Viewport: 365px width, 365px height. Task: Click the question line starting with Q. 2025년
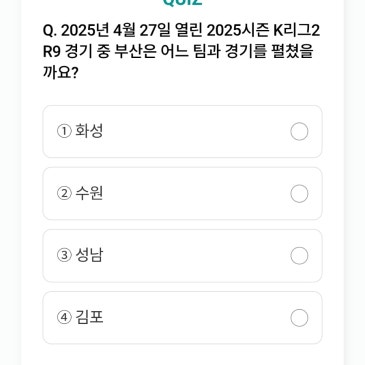coord(182,31)
